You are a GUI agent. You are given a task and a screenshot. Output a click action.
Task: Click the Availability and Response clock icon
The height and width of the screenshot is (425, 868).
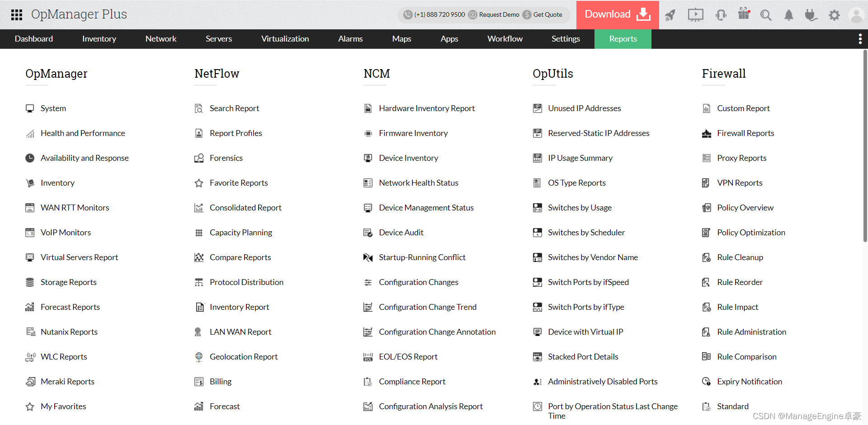point(30,158)
